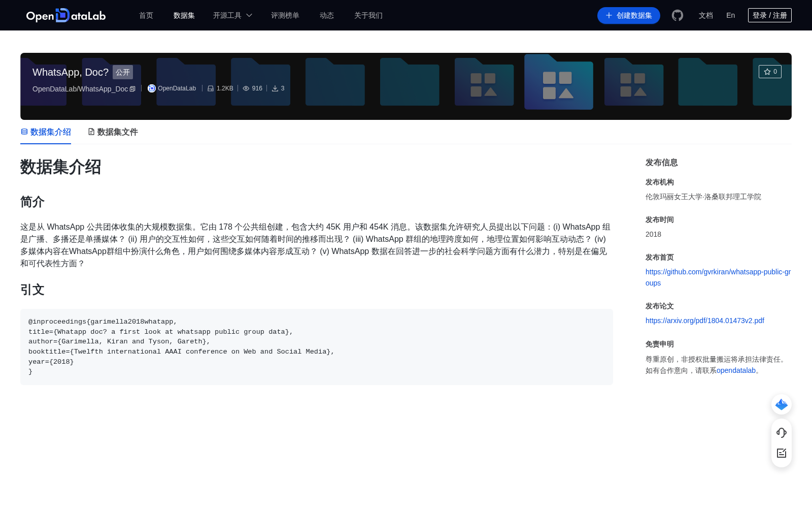Open the 关于我们 navigation item

368,15
